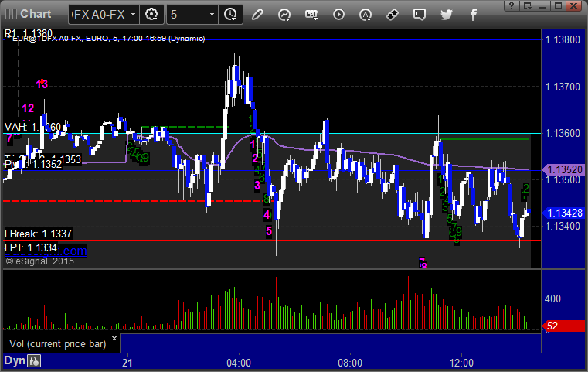Click the red 52 volume marker
The height and width of the screenshot is (372, 588).
tap(563, 326)
